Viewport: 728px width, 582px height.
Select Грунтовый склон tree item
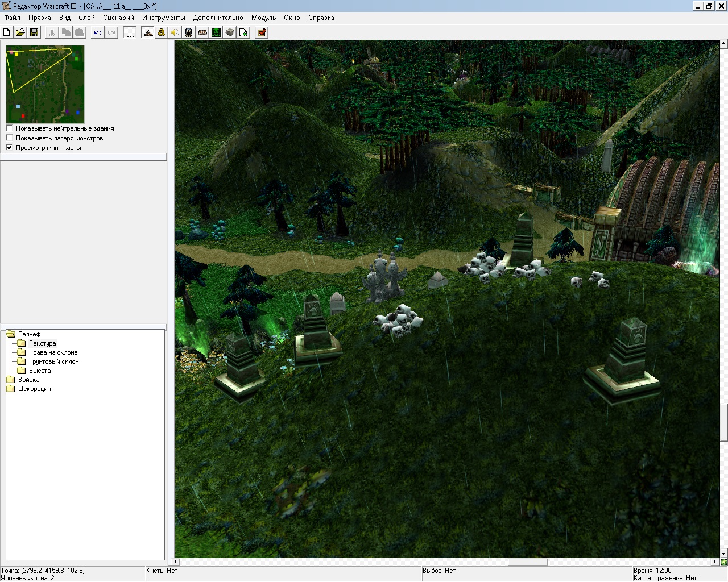coord(54,361)
